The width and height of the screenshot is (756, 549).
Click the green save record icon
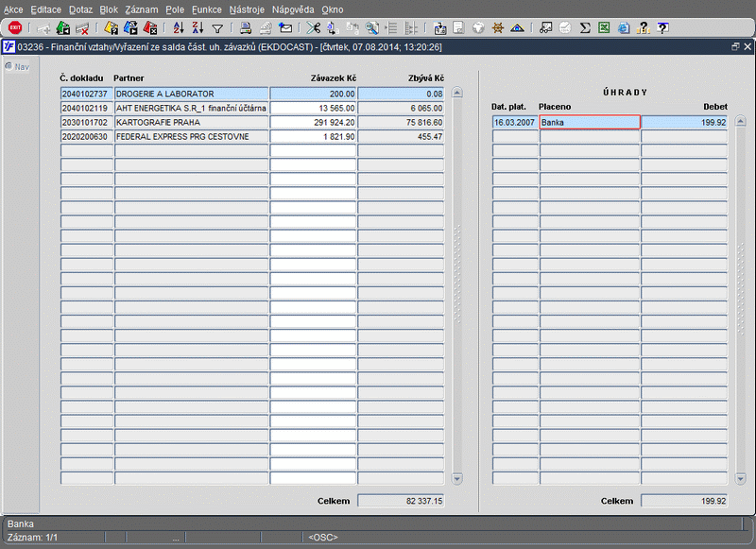(63, 28)
